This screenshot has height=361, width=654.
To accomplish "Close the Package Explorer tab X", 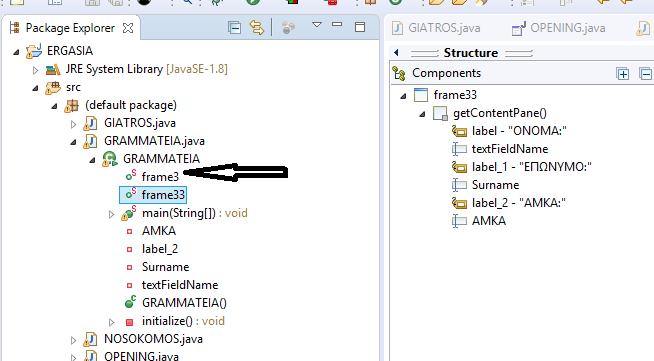I will pyautogui.click(x=128, y=28).
